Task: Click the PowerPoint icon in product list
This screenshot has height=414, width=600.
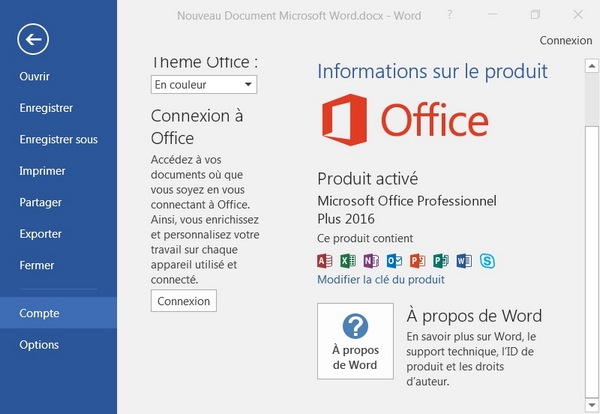Action: pos(417,261)
